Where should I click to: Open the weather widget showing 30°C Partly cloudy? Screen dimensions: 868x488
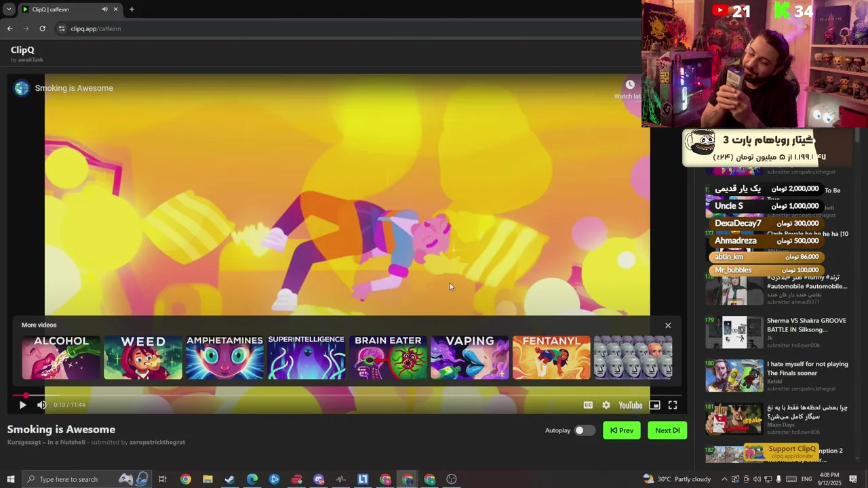click(677, 479)
